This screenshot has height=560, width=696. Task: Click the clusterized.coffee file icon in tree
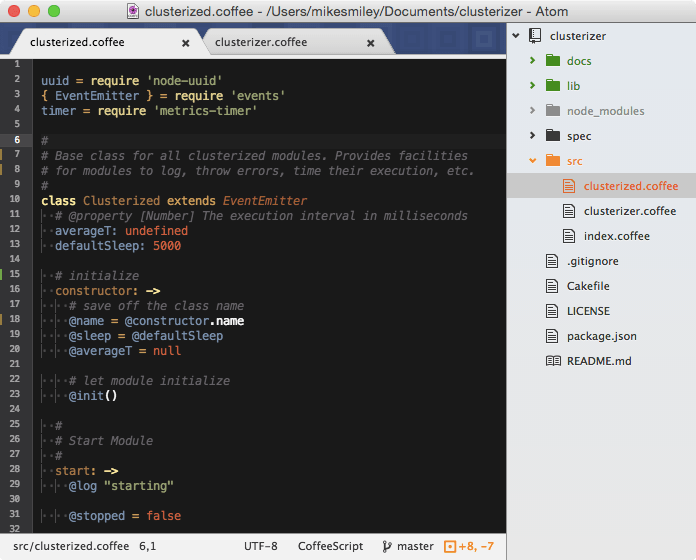point(569,185)
